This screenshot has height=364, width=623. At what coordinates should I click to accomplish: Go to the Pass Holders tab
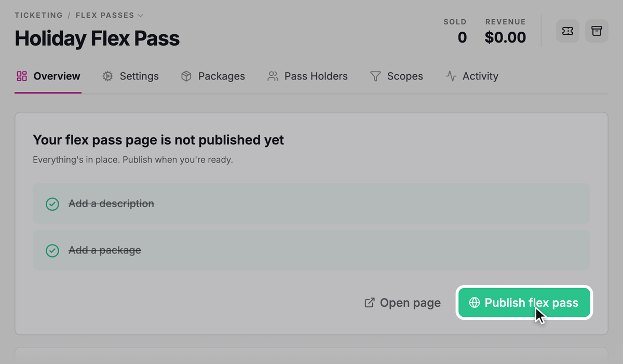tap(307, 76)
